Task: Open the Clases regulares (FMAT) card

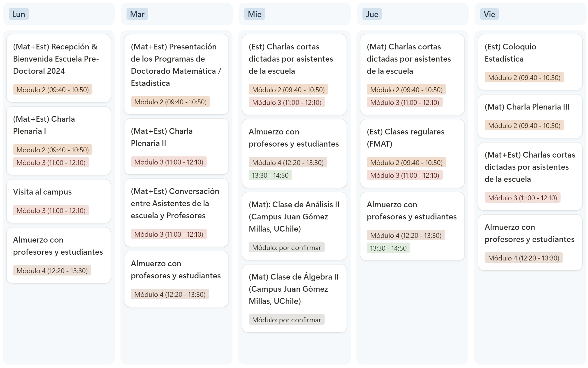Action: (x=412, y=154)
